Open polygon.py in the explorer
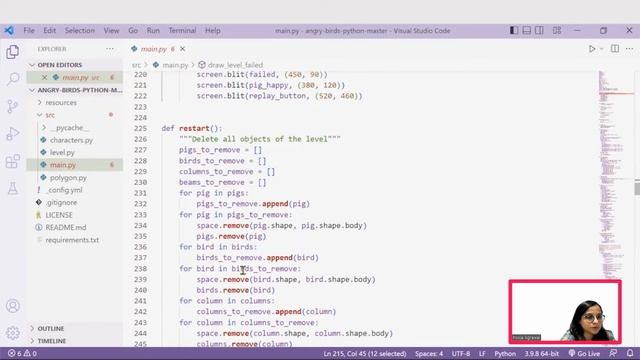The image size is (640, 360). coord(68,178)
